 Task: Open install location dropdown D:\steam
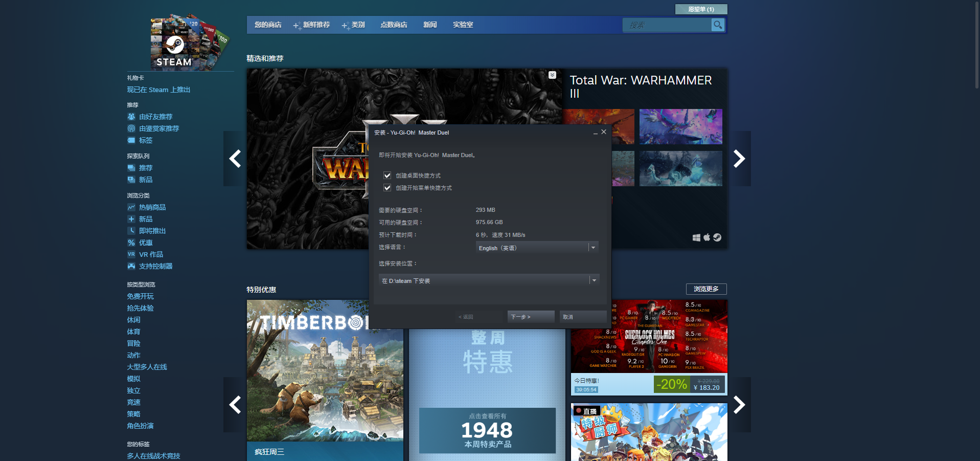[x=489, y=280]
